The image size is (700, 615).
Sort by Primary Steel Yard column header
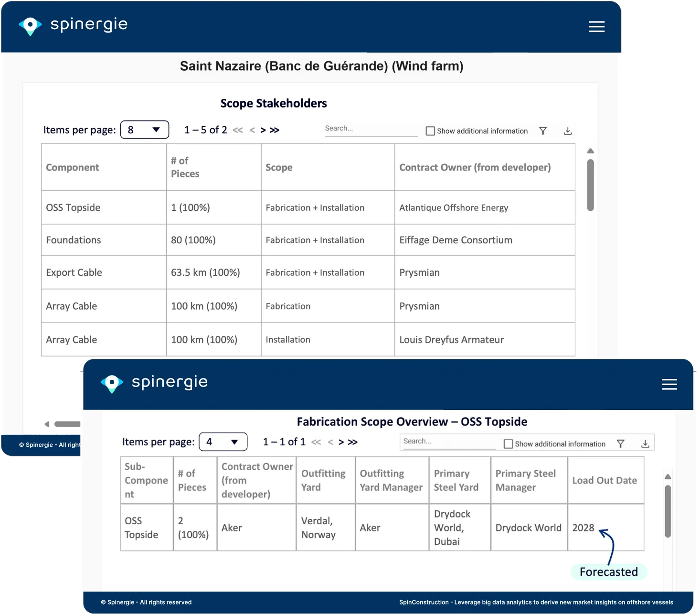(460, 481)
